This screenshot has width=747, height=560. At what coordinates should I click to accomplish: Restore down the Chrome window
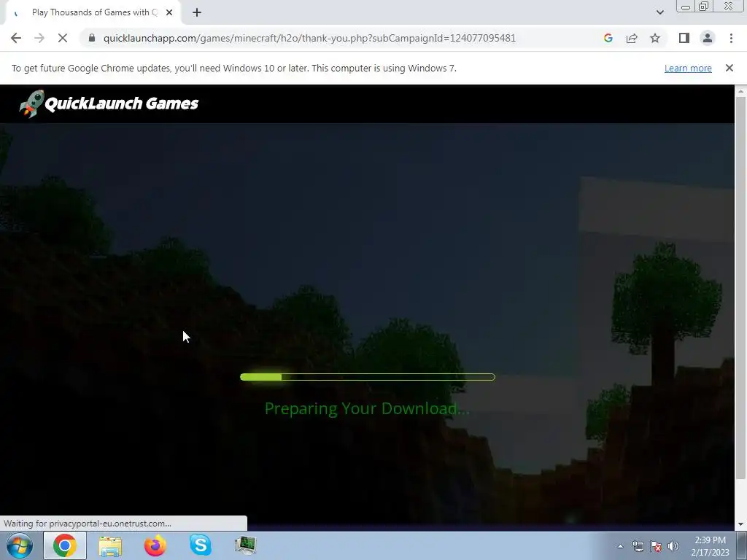(x=703, y=7)
